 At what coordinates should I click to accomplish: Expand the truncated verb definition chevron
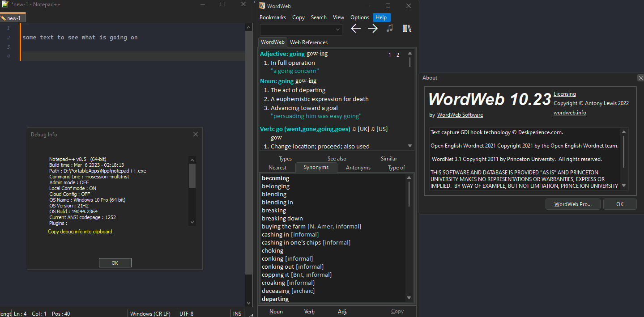point(409,145)
